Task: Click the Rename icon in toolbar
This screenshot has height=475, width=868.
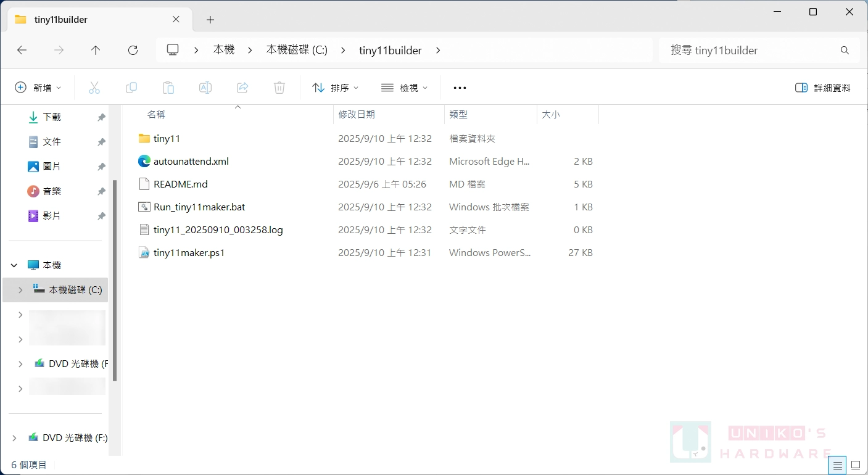Action: pyautogui.click(x=205, y=88)
